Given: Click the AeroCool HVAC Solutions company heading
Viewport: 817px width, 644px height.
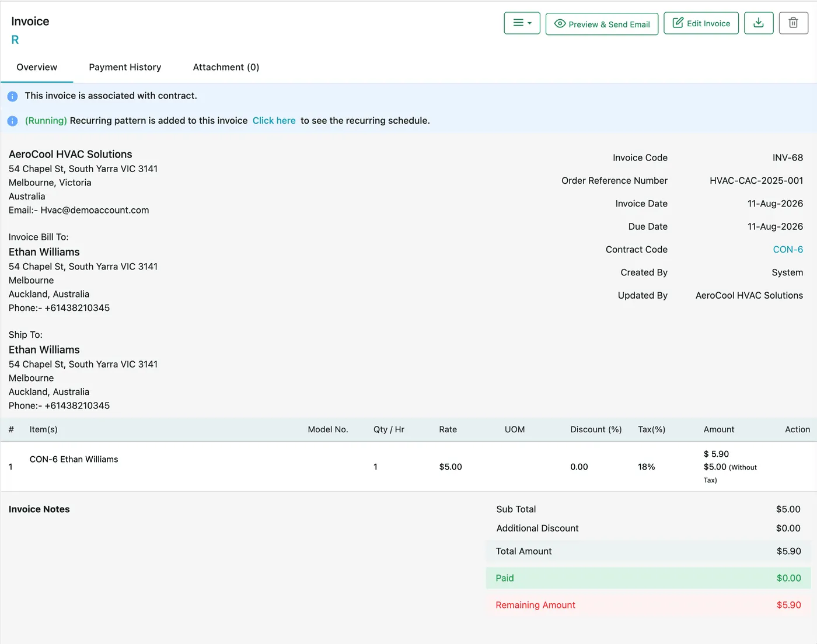Looking at the screenshot, I should point(71,155).
